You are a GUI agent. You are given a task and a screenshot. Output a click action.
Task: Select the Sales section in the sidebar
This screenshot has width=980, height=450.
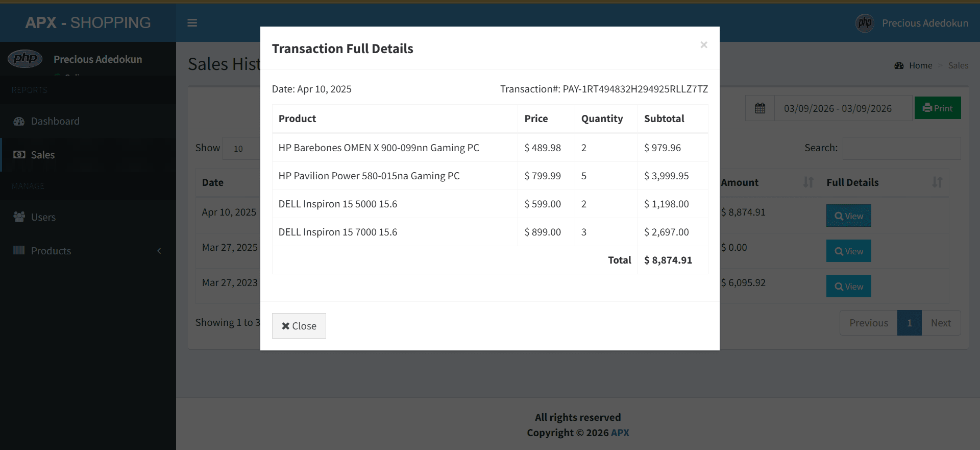(x=42, y=155)
